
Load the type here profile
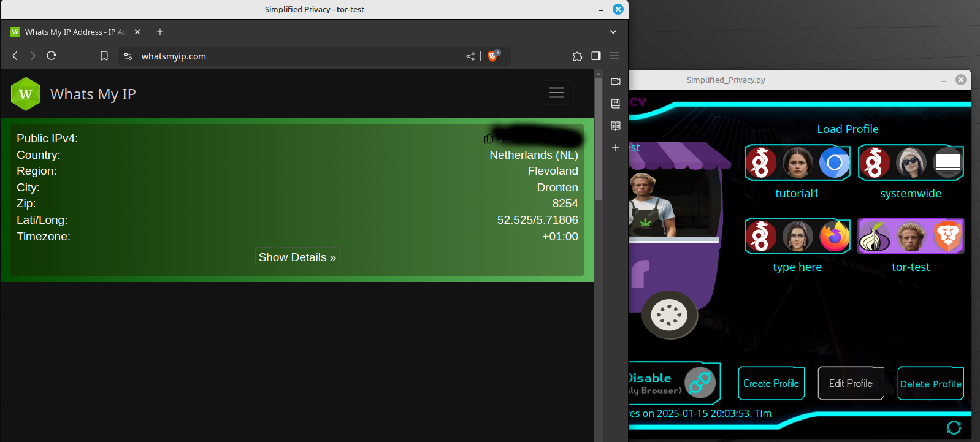point(797,236)
